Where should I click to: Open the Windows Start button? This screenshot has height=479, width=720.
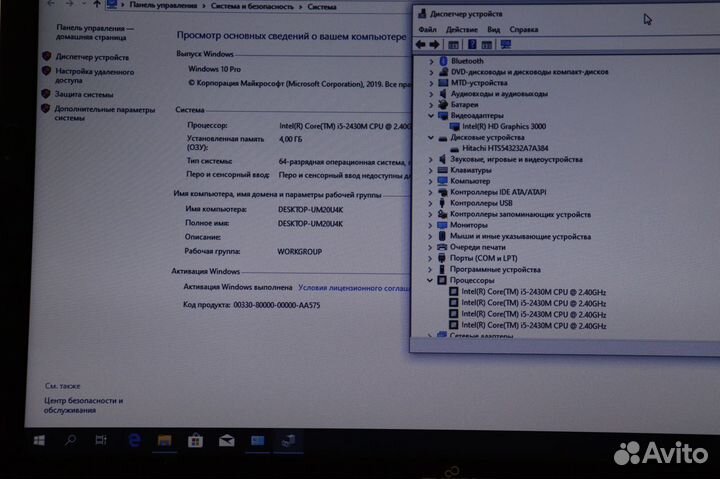(x=39, y=441)
